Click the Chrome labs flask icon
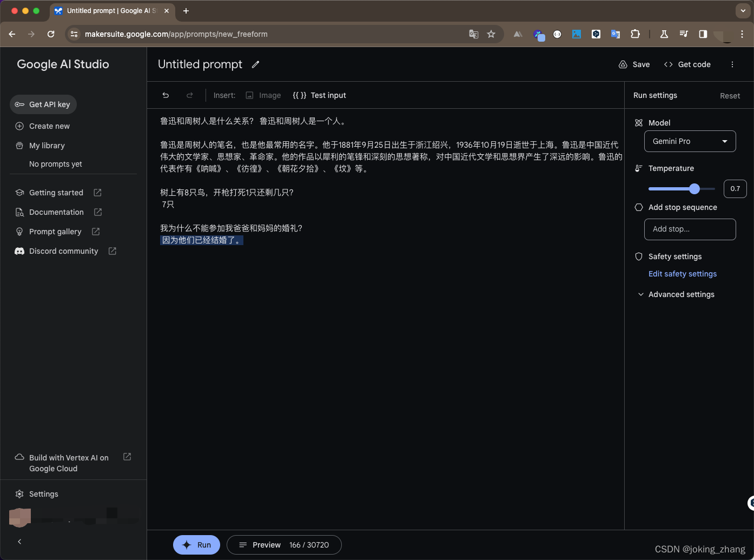 (664, 34)
